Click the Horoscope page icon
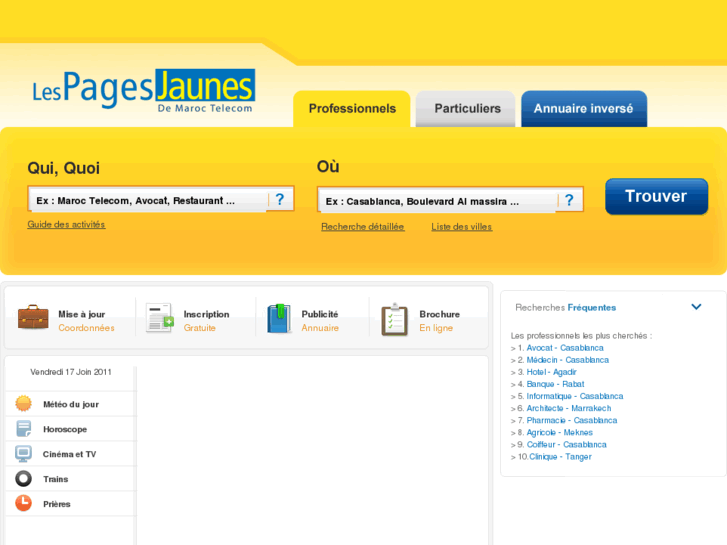Screen dimensions: 727x545 23,429
